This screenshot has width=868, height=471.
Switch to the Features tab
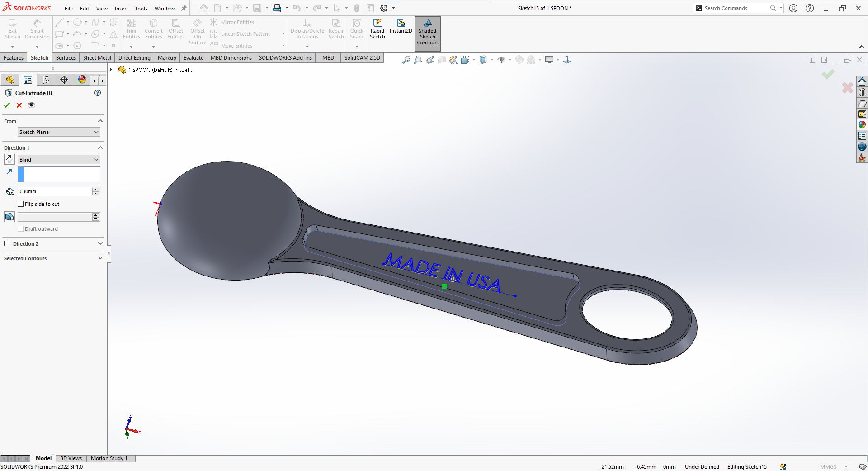14,58
